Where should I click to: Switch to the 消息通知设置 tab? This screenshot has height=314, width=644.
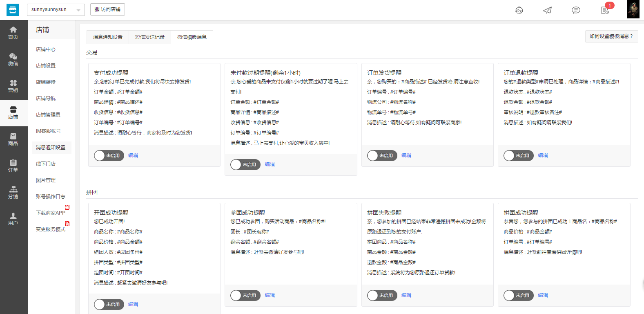tap(108, 37)
